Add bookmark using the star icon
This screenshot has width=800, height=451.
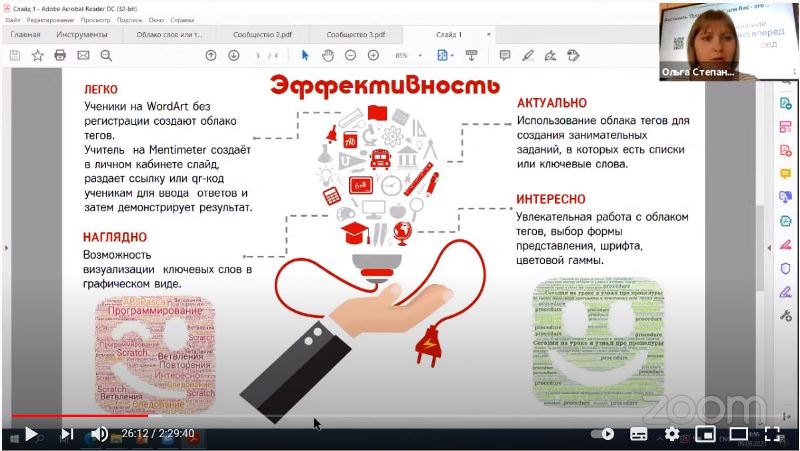[x=37, y=55]
